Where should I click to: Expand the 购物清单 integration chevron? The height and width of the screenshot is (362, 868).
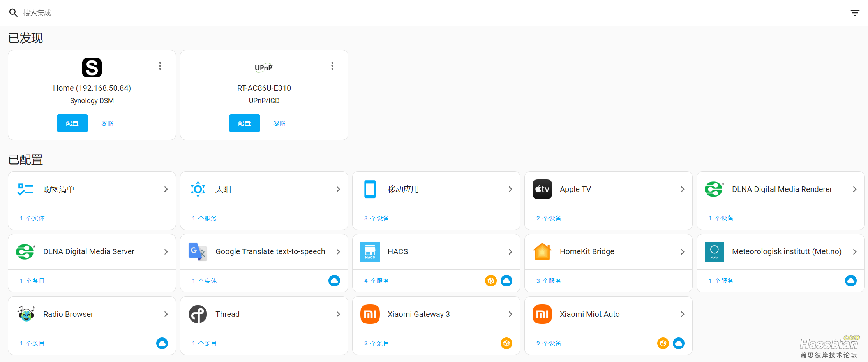click(166, 189)
